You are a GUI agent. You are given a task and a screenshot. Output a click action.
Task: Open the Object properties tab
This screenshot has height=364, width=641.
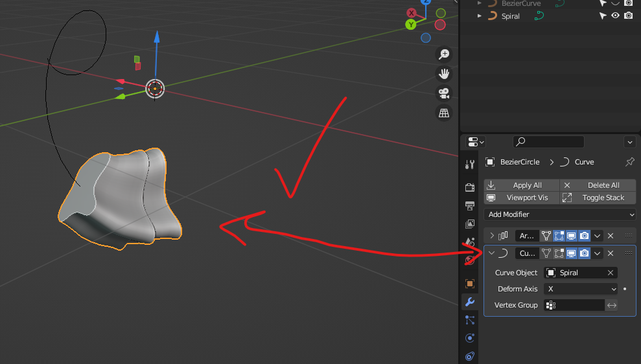coord(470,283)
